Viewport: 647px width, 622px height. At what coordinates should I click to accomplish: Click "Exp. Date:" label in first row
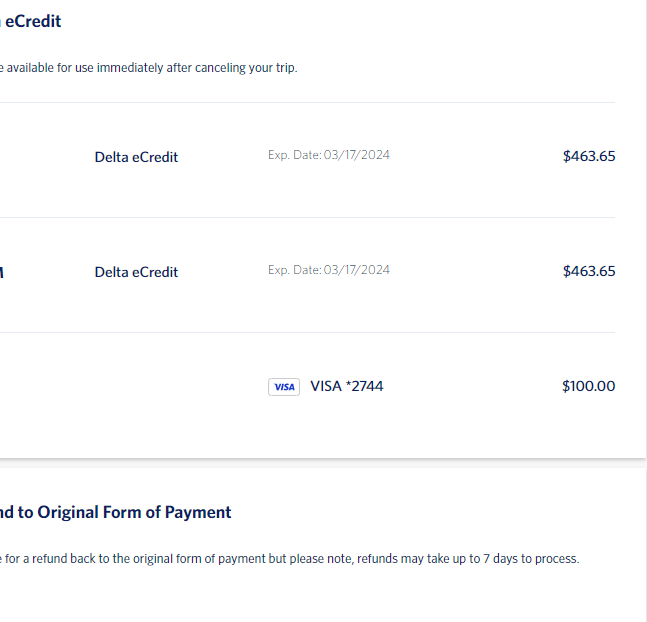[295, 155]
